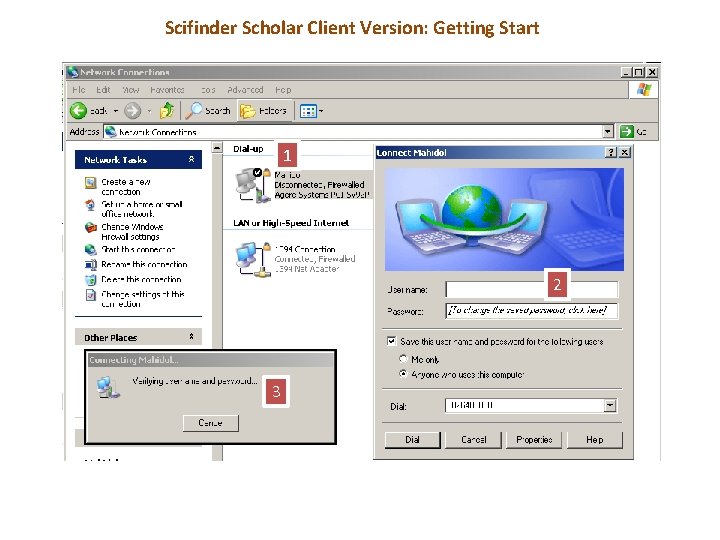Click Set up home office network icon
The width and height of the screenshot is (720, 540).
point(90,205)
